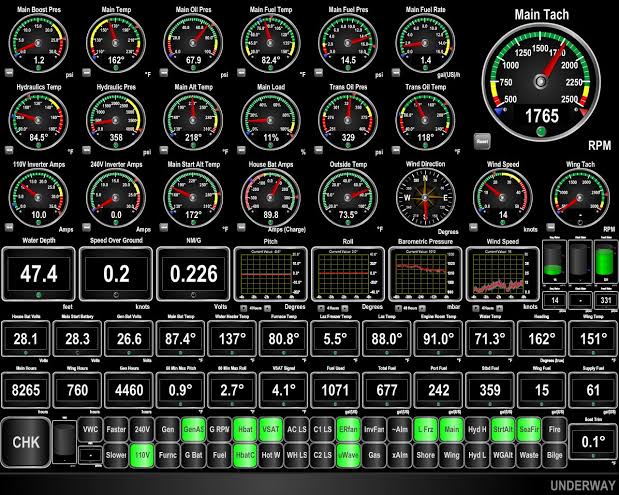Turn off the GenAS indicator
This screenshot has height=495, width=619.
193,429
